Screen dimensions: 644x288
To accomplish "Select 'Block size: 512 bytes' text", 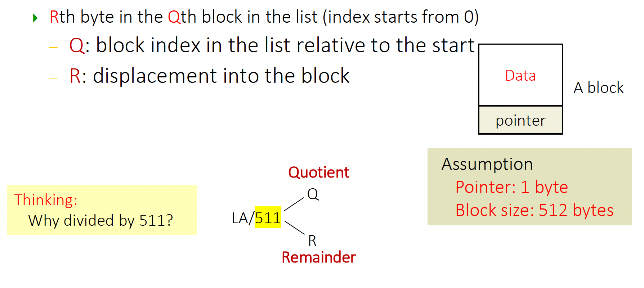I will point(535,210).
